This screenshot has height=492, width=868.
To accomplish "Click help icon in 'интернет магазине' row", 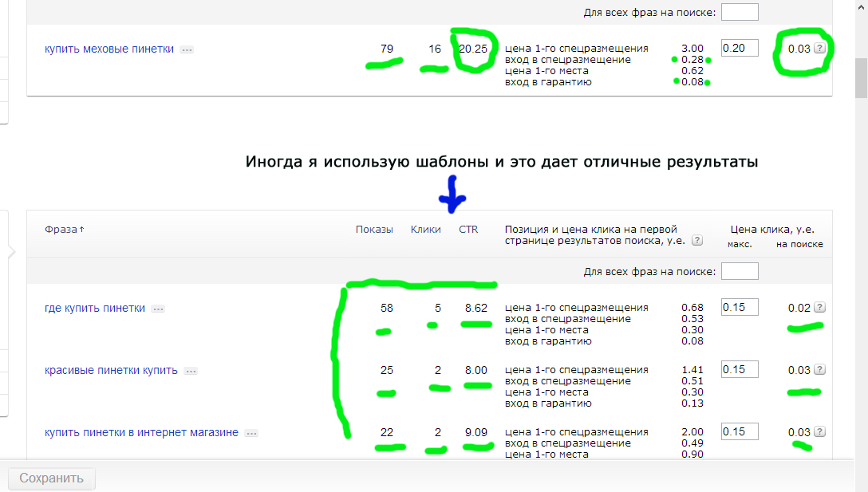I will pos(820,431).
